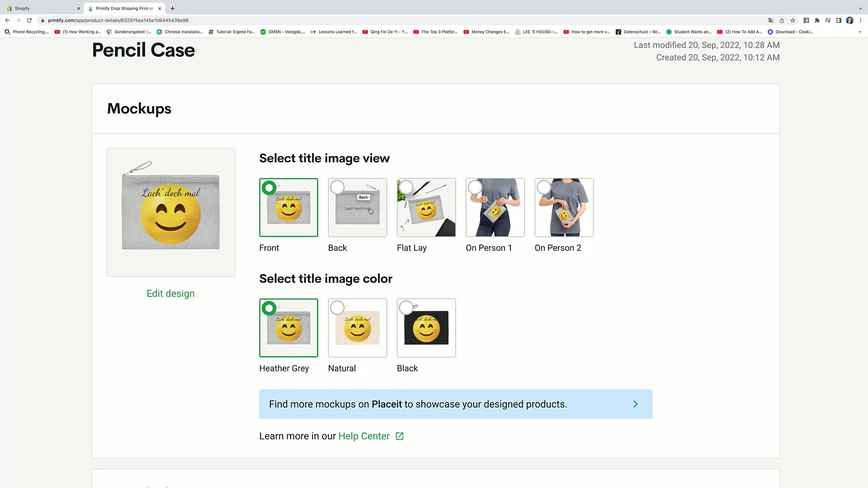Click the Last modified timestamp text

click(x=707, y=45)
